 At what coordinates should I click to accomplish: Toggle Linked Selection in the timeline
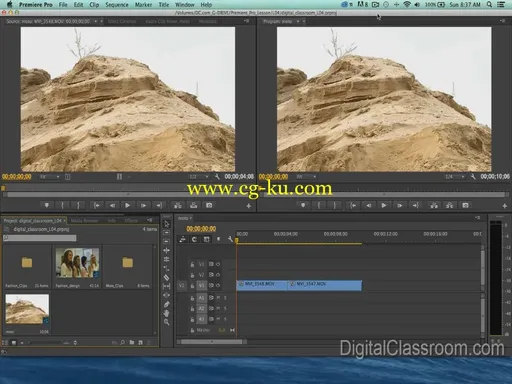tap(206, 239)
